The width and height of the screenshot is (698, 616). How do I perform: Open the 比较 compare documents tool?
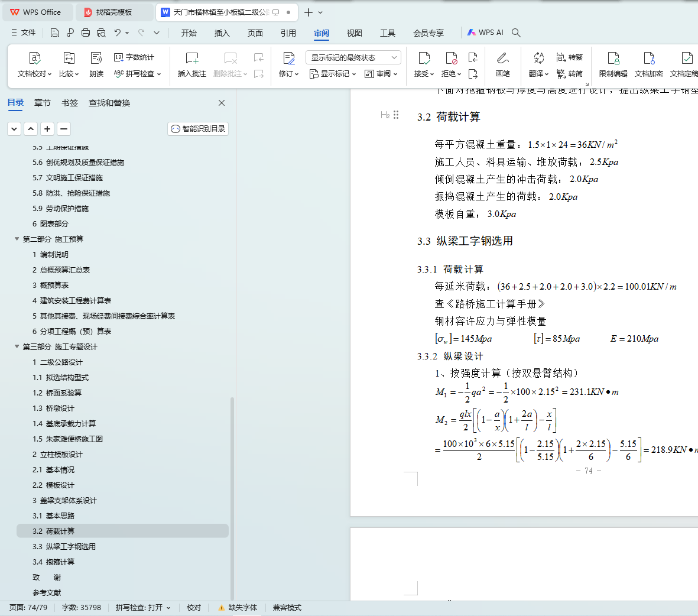point(69,64)
